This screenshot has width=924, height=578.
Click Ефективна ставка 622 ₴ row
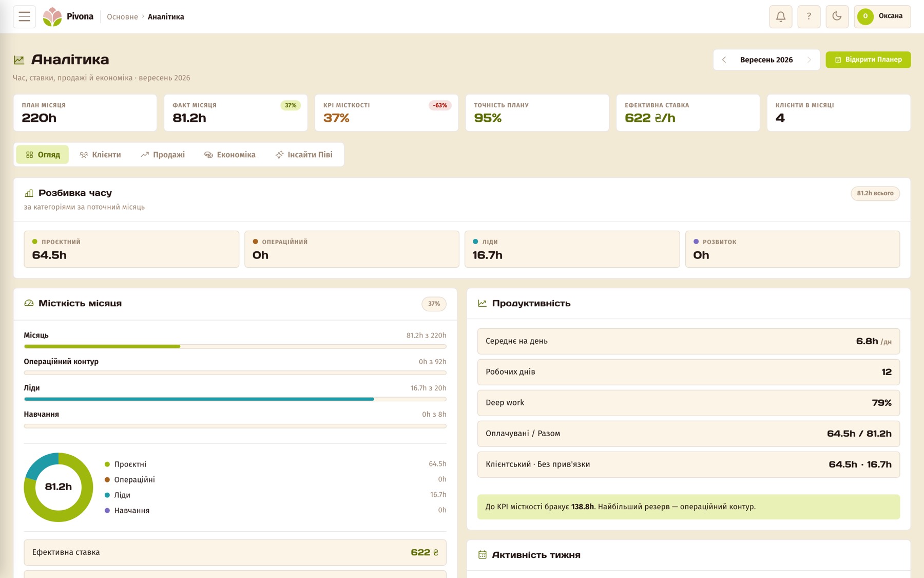(x=235, y=552)
